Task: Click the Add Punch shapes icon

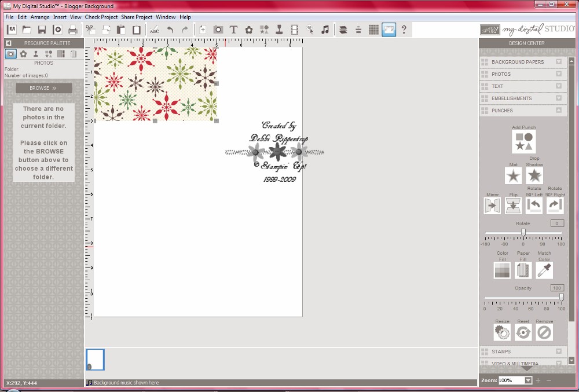Action: [523, 142]
